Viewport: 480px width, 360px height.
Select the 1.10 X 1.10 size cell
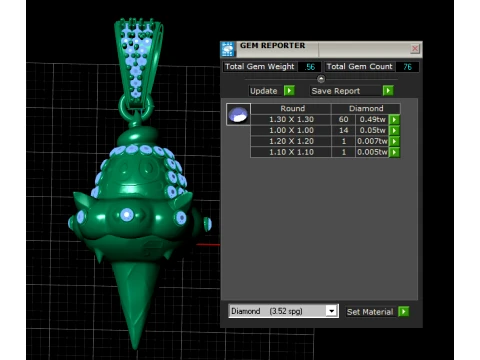tap(291, 152)
